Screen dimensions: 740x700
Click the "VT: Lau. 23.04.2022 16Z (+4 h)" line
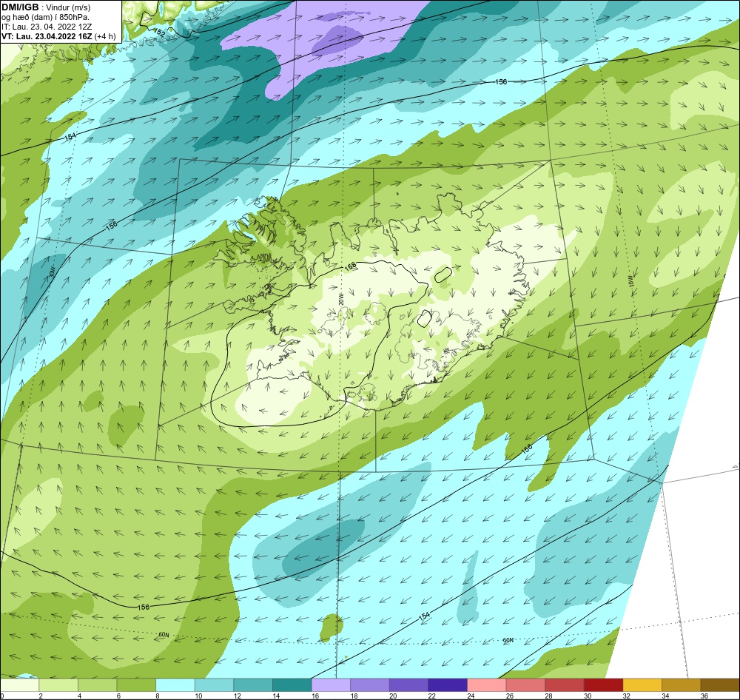[x=58, y=36]
